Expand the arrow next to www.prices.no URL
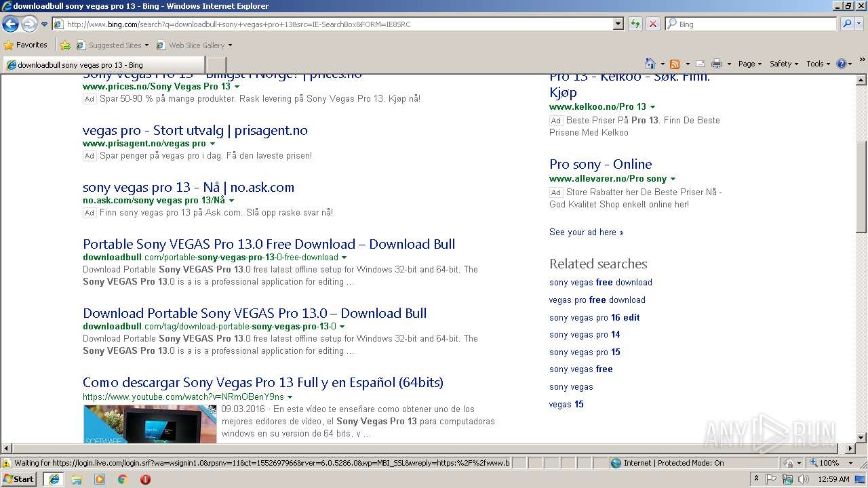Screen dimensions: 868x488 237,87
